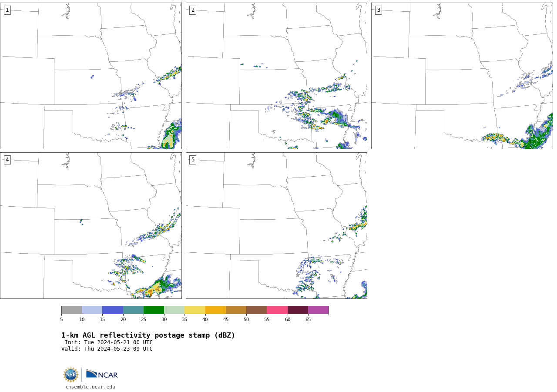Click the gray 5-10 dBZ color swatch
557x392 pixels.
coord(71,310)
